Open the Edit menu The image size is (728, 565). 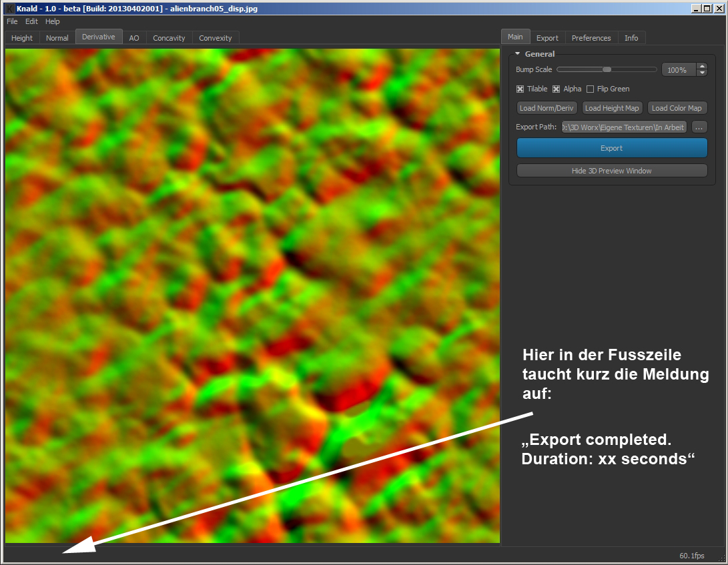31,21
